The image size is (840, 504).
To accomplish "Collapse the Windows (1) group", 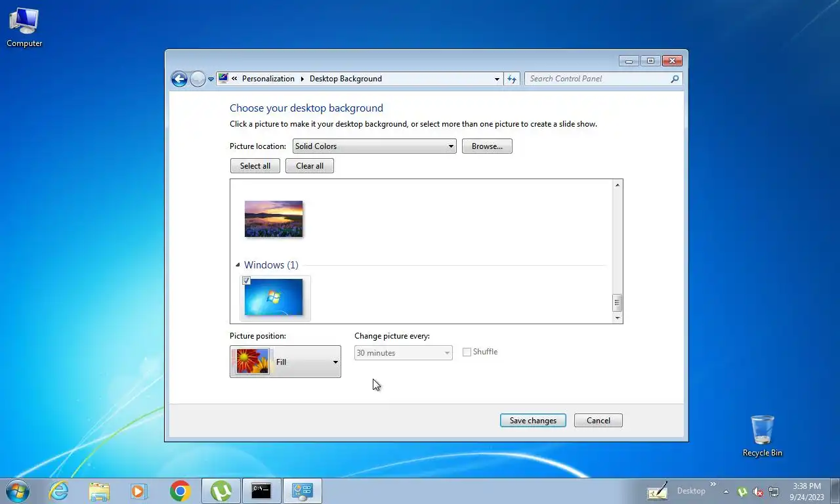I will point(238,265).
